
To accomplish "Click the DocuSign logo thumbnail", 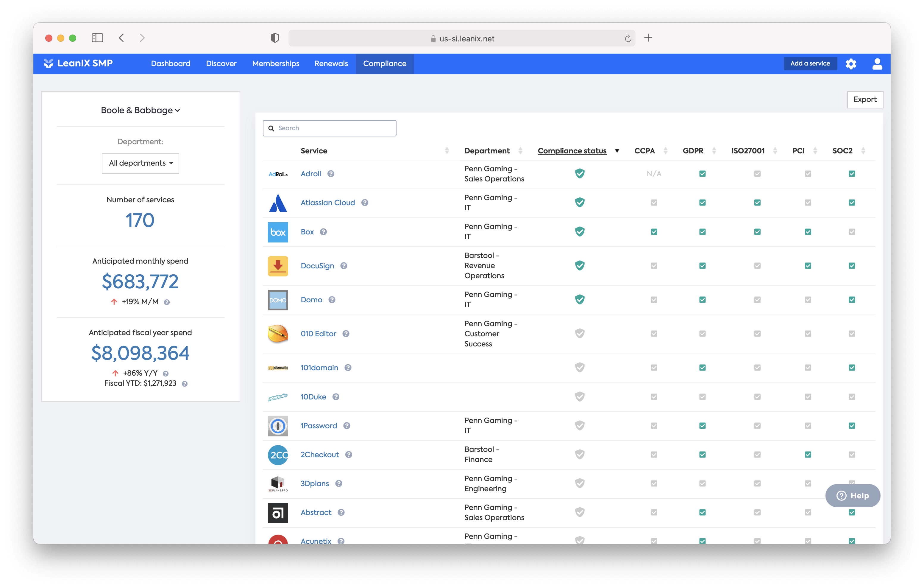I will [x=278, y=266].
